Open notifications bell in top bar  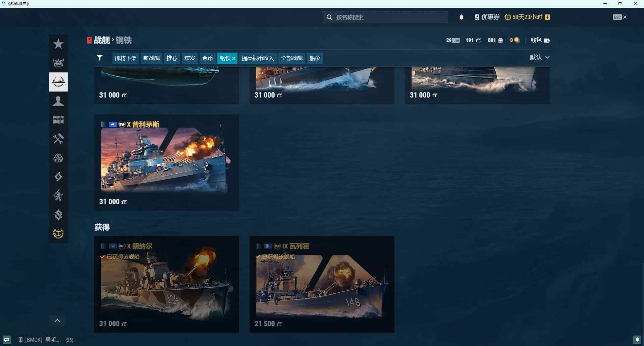(462, 17)
